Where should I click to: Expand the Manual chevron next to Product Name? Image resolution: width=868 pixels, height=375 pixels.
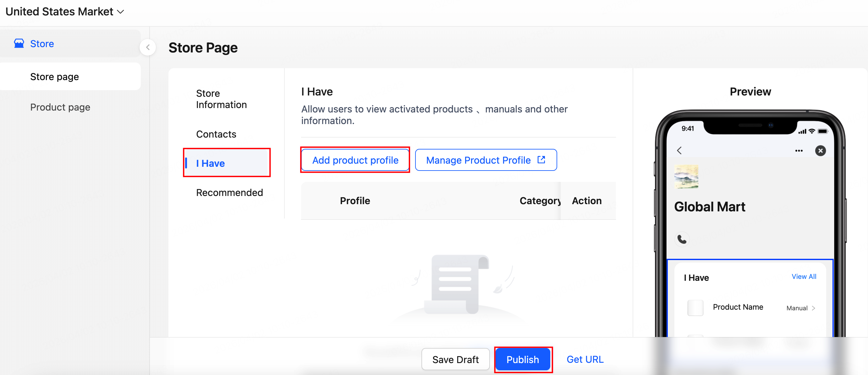[x=813, y=308]
